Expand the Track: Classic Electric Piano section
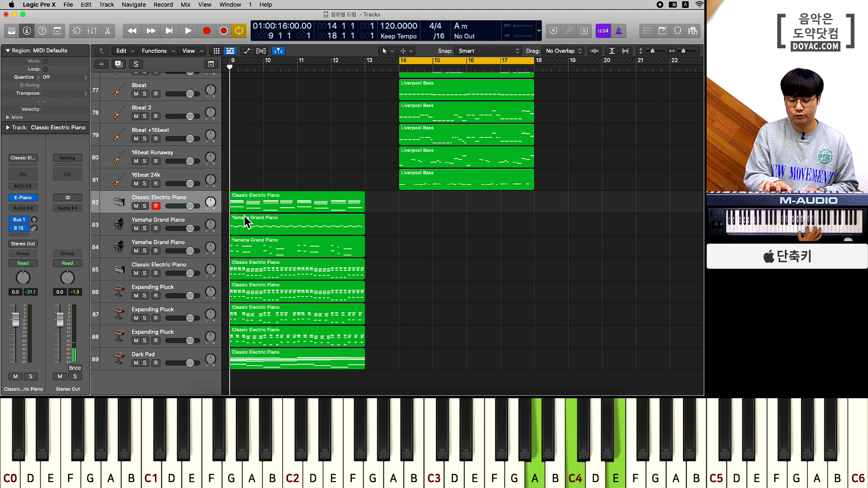Image resolution: width=868 pixels, height=488 pixels. point(8,128)
